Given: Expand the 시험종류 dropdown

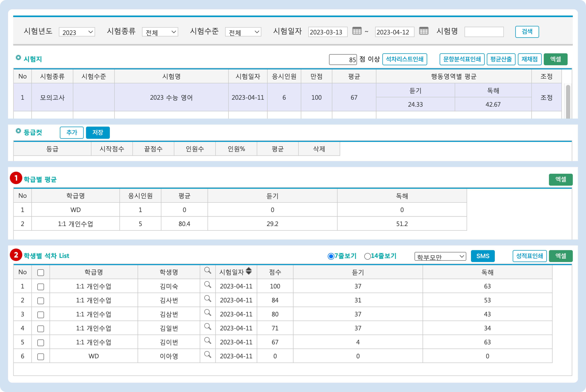Looking at the screenshot, I should (x=160, y=32).
